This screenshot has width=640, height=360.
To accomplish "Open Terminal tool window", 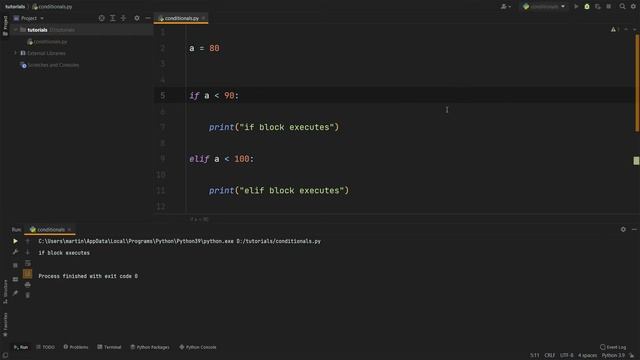I will click(109, 347).
